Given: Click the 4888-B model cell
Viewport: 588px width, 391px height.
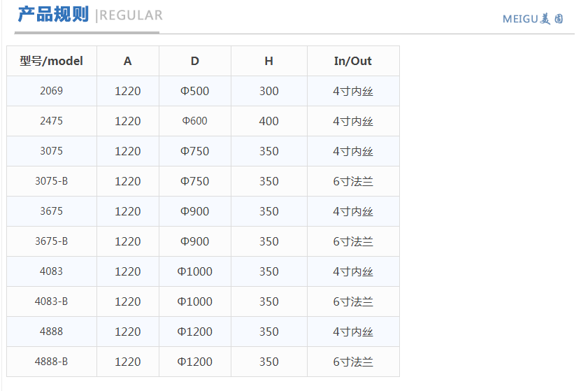Looking at the screenshot, I should pos(52,362).
